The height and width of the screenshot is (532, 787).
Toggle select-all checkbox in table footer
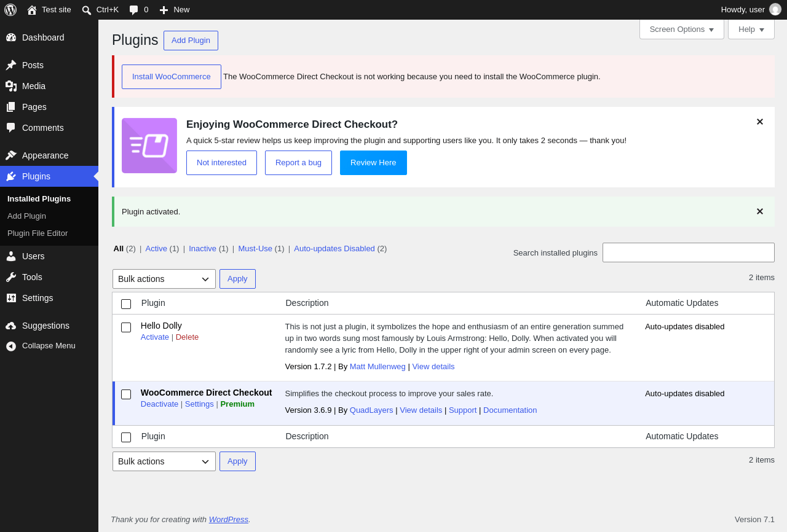coord(126,437)
